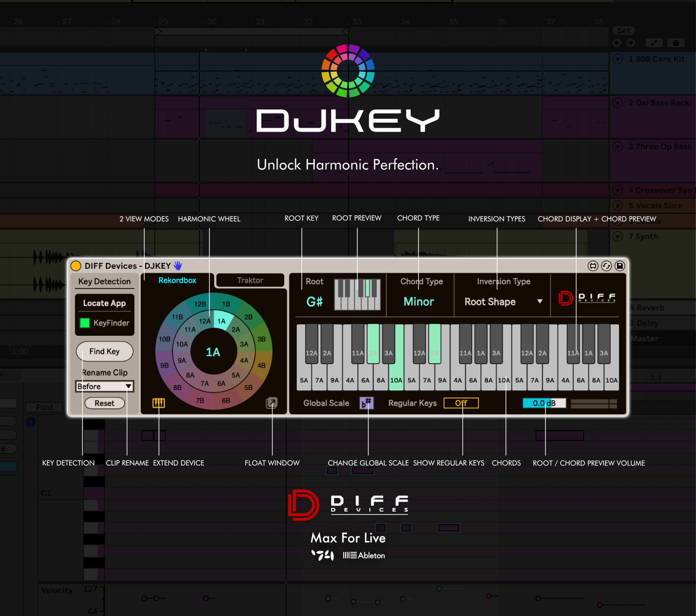The image size is (696, 616).
Task: Toggle Regular Keys Off button
Action: (x=461, y=403)
